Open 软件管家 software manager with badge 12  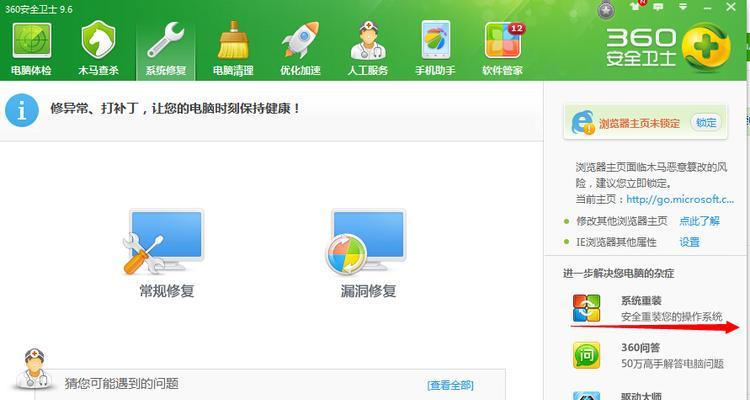coord(503,48)
